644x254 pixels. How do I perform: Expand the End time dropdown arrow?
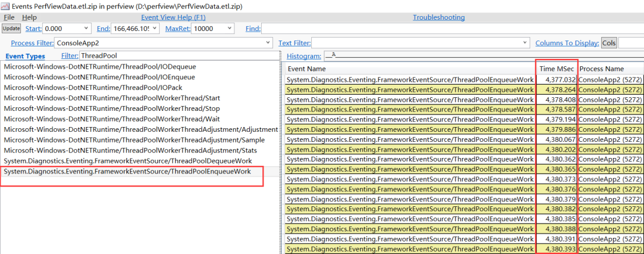coord(155,29)
